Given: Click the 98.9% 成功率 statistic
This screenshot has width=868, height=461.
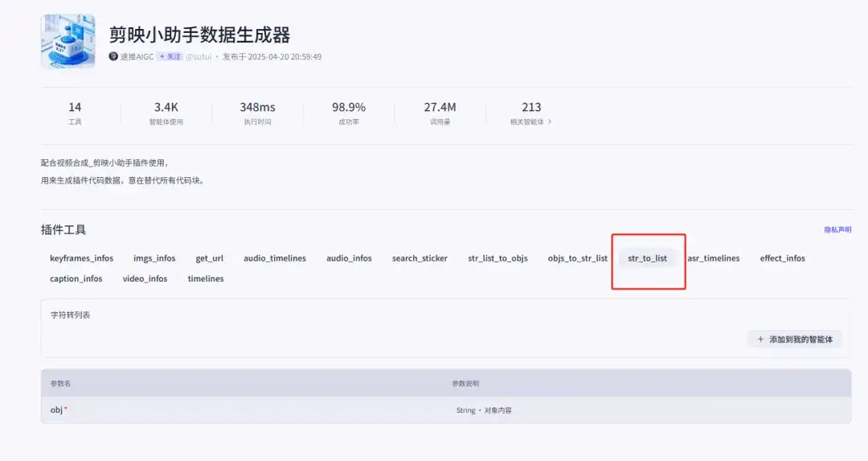Looking at the screenshot, I should 349,113.
